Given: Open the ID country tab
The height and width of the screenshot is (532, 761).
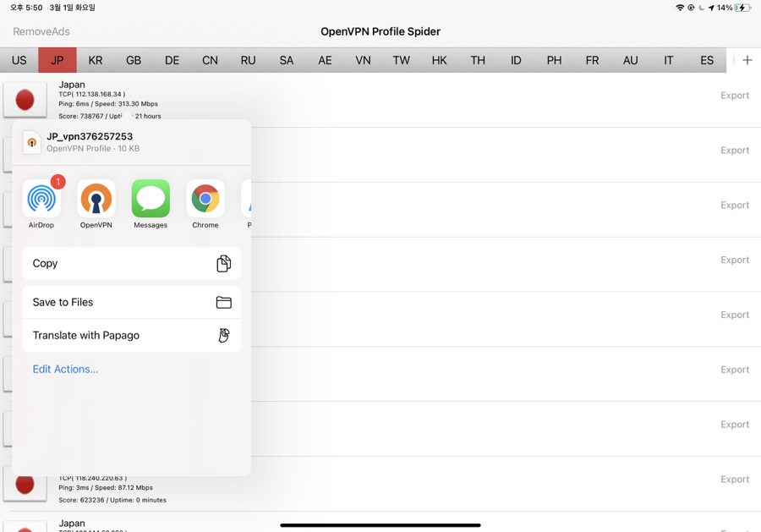Looking at the screenshot, I should click(516, 60).
